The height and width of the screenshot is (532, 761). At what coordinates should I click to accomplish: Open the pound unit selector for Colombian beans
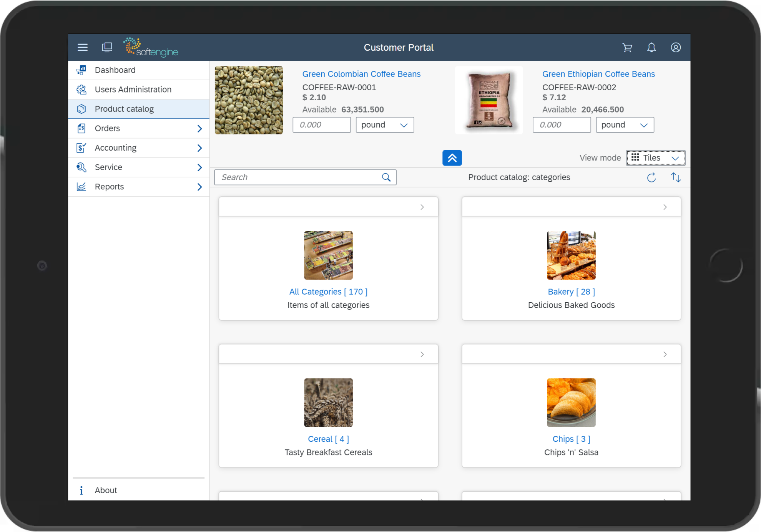384,125
